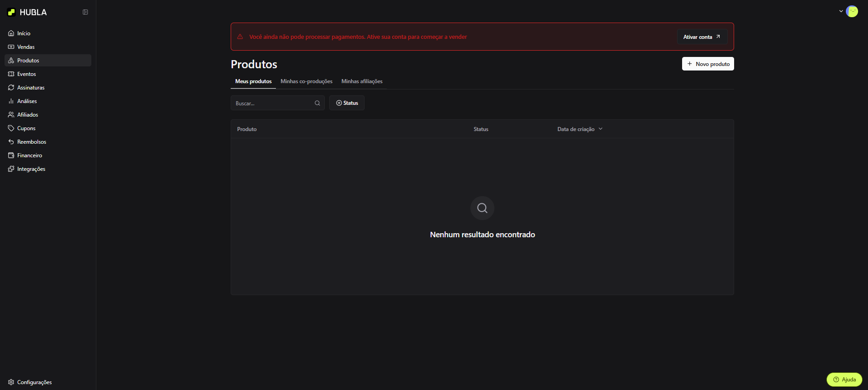
Task: Click the Novo produto button
Action: [708, 64]
